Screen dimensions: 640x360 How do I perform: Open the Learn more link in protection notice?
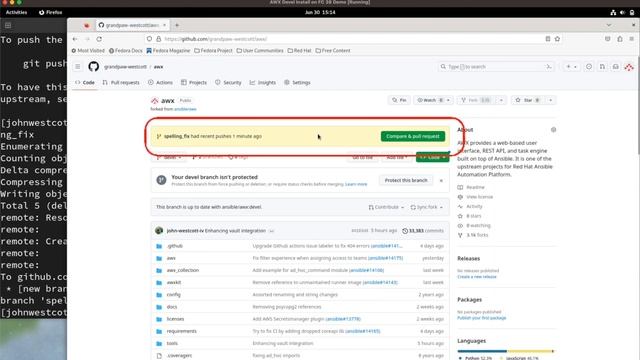(x=356, y=184)
